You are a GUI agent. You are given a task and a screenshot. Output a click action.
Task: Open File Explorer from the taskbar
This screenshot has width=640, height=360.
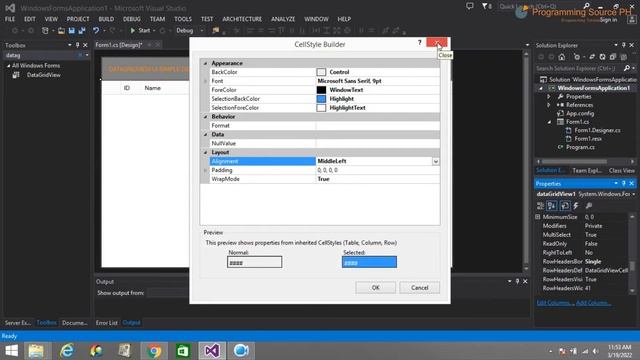coord(36,351)
